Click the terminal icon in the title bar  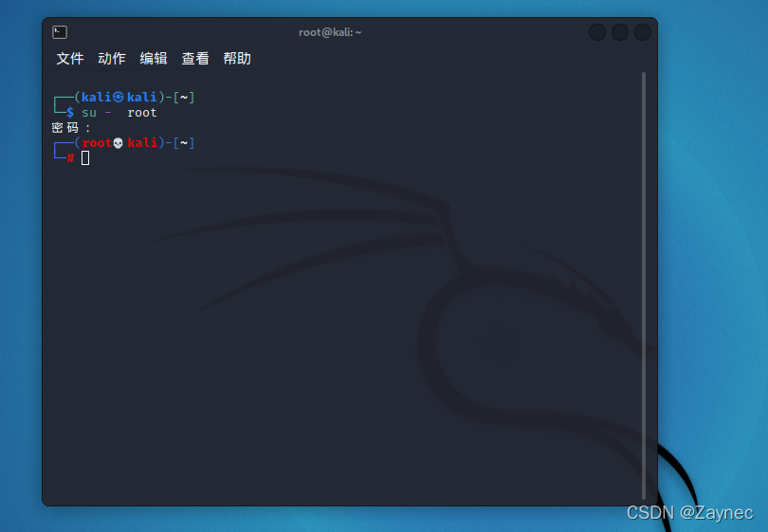coord(60,32)
